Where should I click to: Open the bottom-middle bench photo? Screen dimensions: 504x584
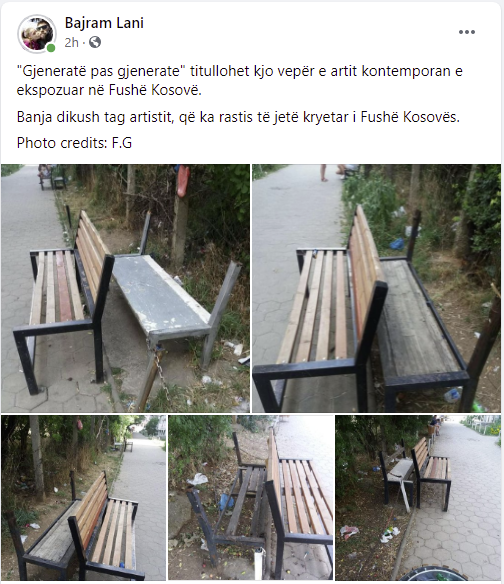(251, 498)
